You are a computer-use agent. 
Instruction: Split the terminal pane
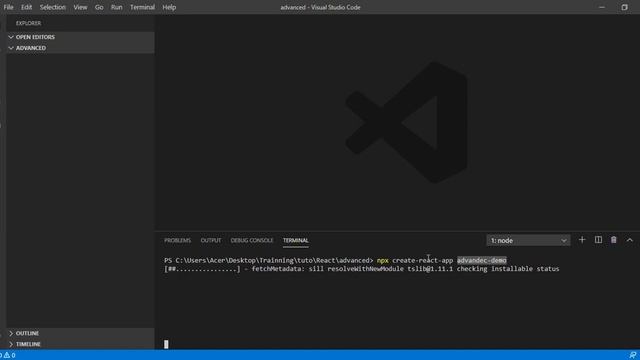598,240
